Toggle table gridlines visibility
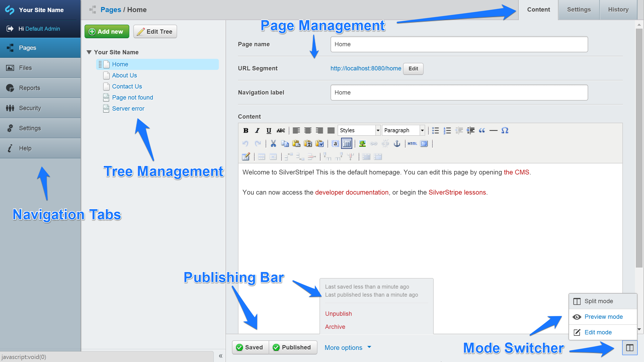Viewport: 644px width, 362px height. [347, 143]
